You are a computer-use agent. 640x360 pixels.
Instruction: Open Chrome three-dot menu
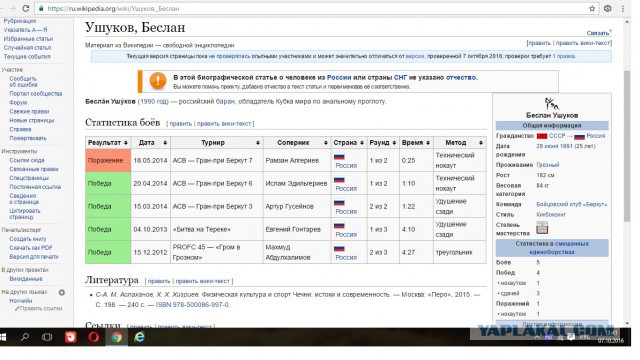[x=623, y=9]
